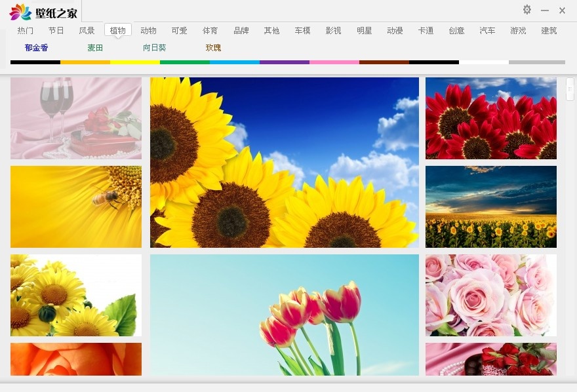Filter by 郁金香 subcategory link
This screenshot has height=392, width=577.
pyautogui.click(x=37, y=47)
